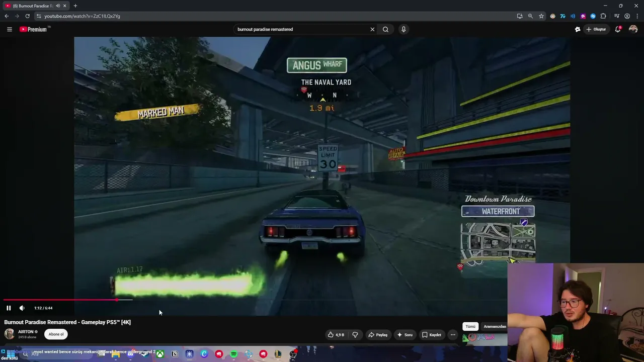The height and width of the screenshot is (362, 644).
Task: Subscribe with the Abone ol button
Action: [x=56, y=334]
